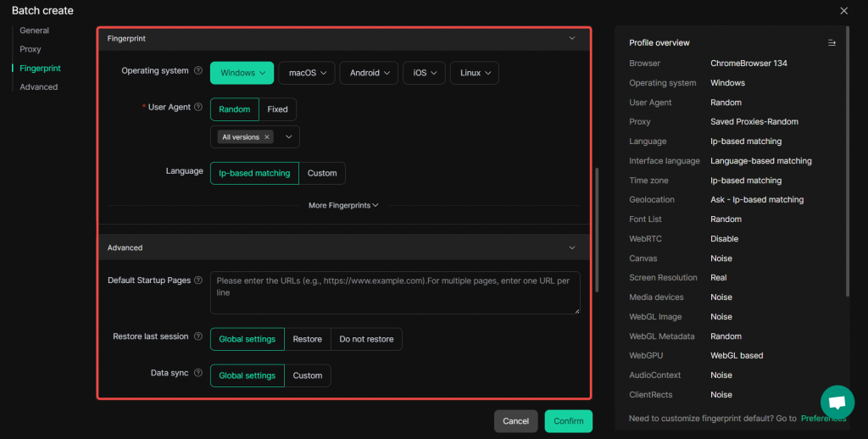868x439 pixels.
Task: Set User Agent to Fixed
Action: pyautogui.click(x=277, y=109)
